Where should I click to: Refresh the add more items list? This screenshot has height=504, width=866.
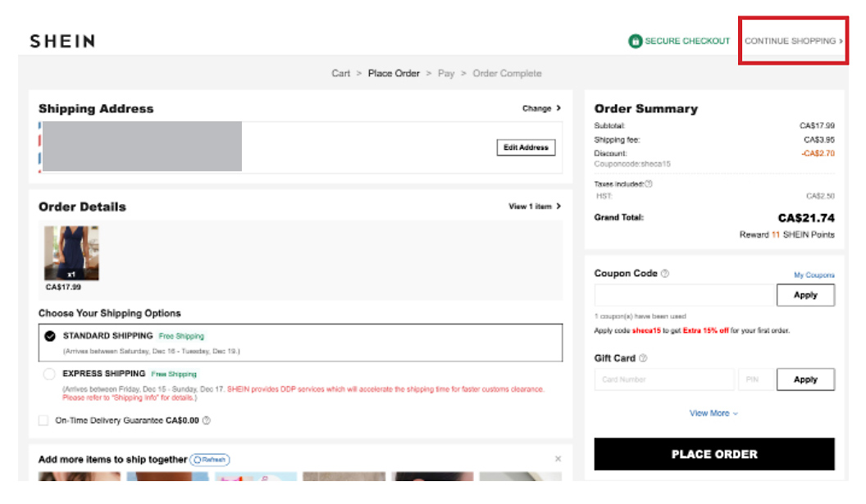pos(210,460)
